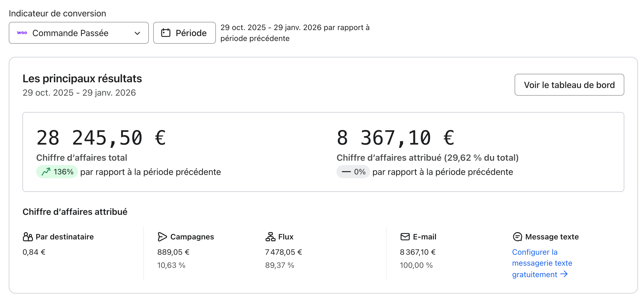Click the calendar icon on Période button
This screenshot has height=299, width=644.
(x=166, y=33)
